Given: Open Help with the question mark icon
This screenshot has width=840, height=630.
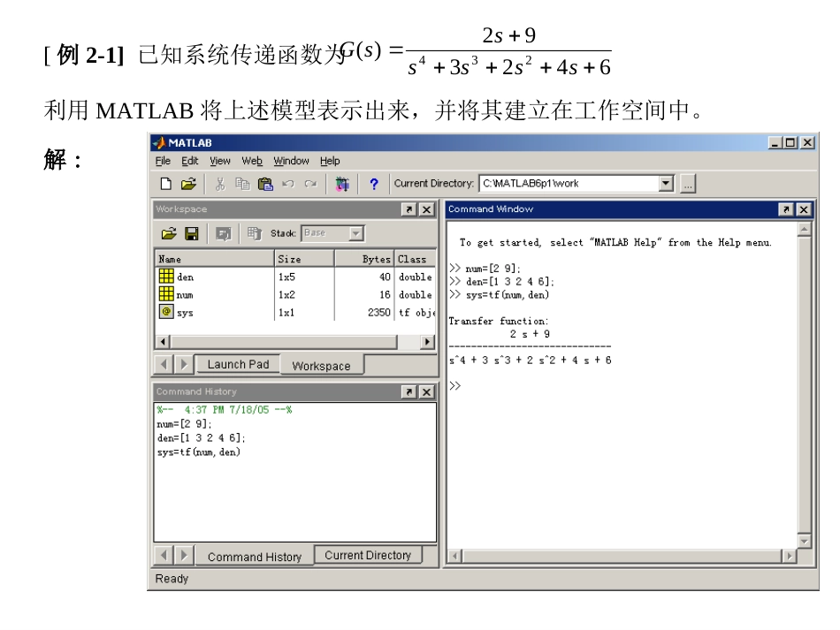Looking at the screenshot, I should tap(374, 184).
